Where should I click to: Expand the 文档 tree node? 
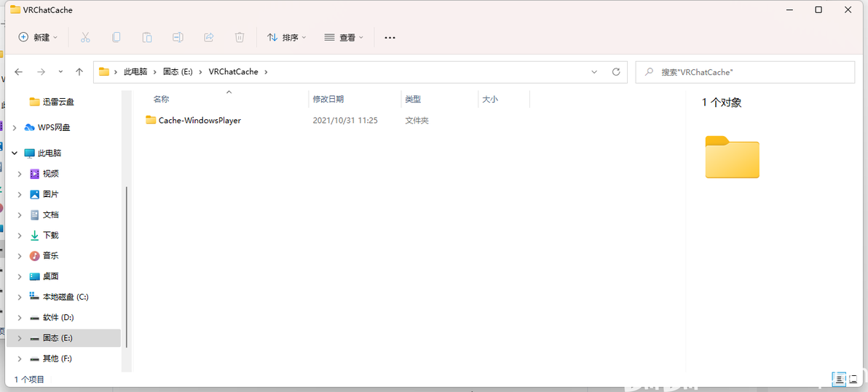(x=20, y=215)
